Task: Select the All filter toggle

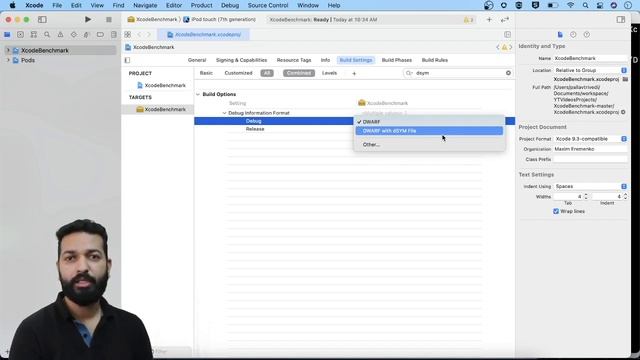Action: [x=267, y=73]
